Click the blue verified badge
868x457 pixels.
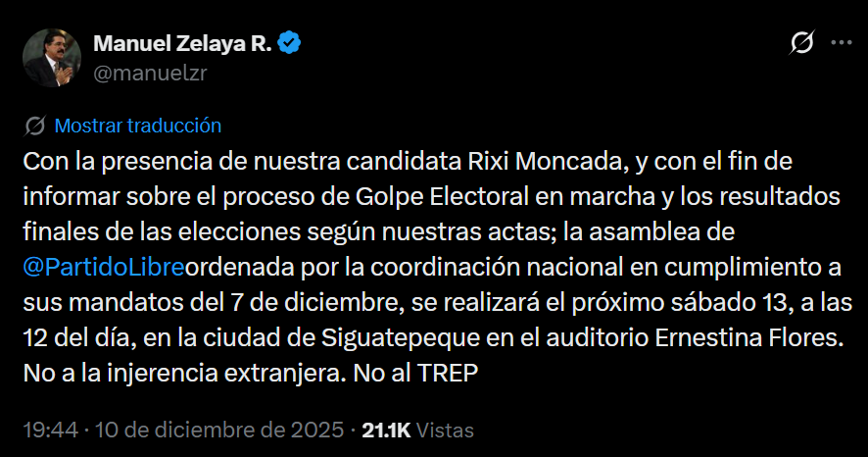[x=290, y=43]
